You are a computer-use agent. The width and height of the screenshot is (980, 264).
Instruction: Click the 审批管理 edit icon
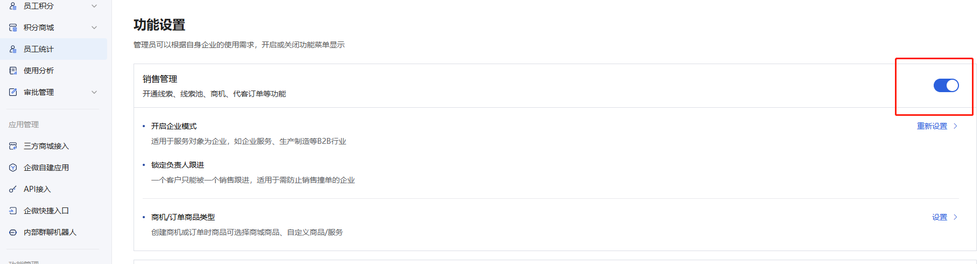pos(13,92)
